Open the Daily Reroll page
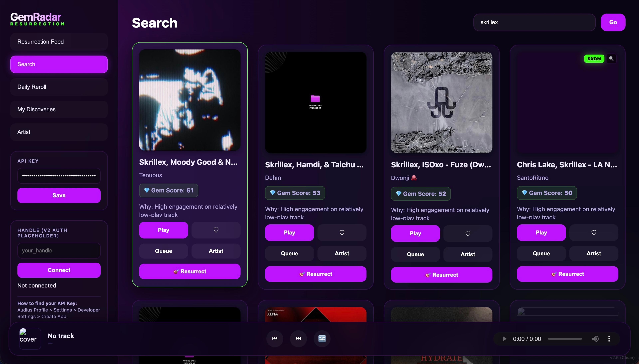 tap(59, 87)
